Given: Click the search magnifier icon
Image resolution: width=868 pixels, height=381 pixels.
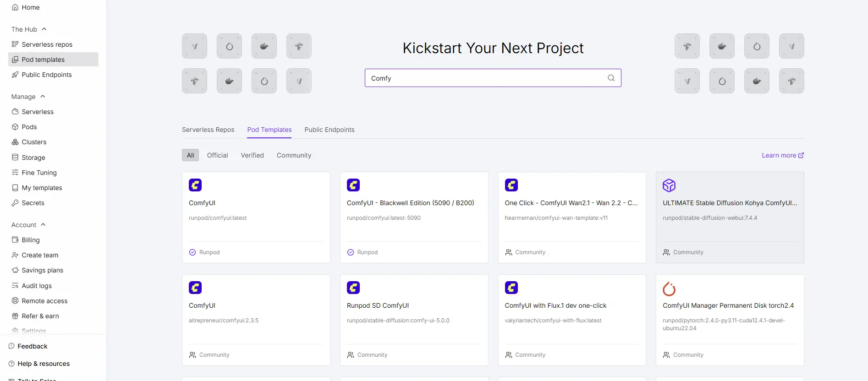Looking at the screenshot, I should point(611,78).
